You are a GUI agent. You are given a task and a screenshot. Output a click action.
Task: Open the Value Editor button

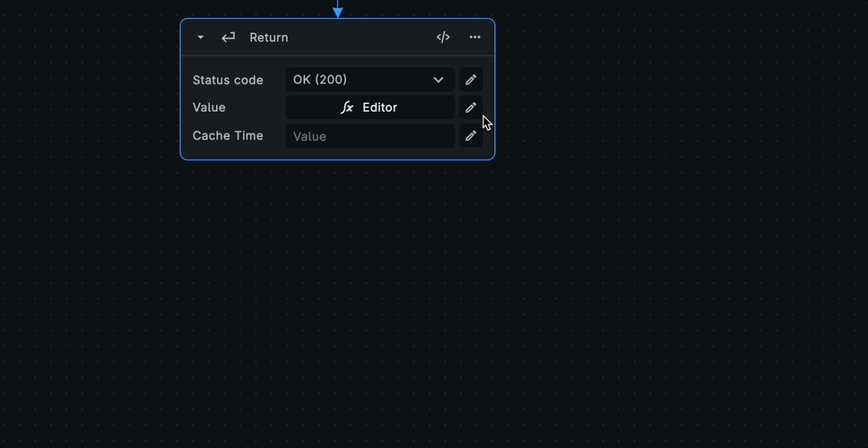click(x=379, y=108)
